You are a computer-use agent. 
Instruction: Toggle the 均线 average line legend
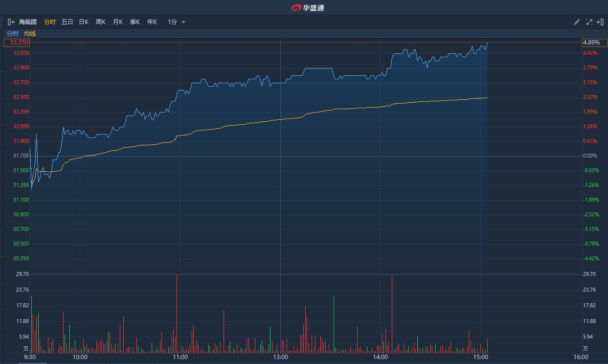(30, 34)
